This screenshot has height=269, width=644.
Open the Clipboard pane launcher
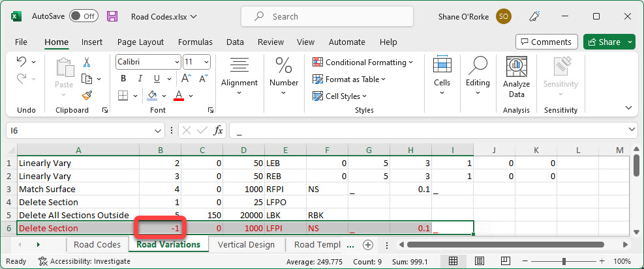(105, 110)
